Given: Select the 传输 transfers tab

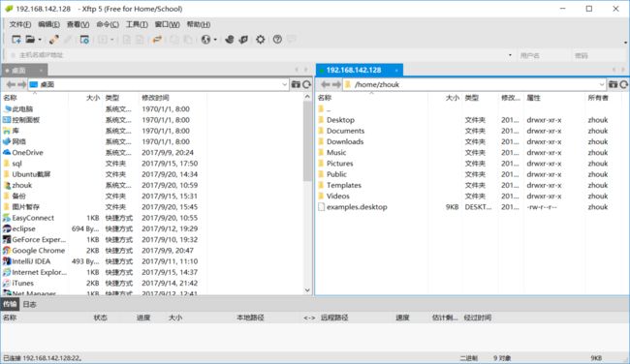Looking at the screenshot, I should pyautogui.click(x=10, y=304).
